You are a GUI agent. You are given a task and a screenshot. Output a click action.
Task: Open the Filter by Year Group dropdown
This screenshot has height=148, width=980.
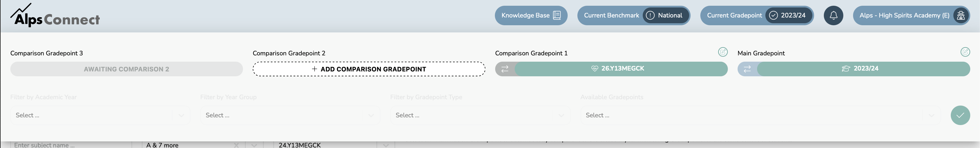(290, 115)
